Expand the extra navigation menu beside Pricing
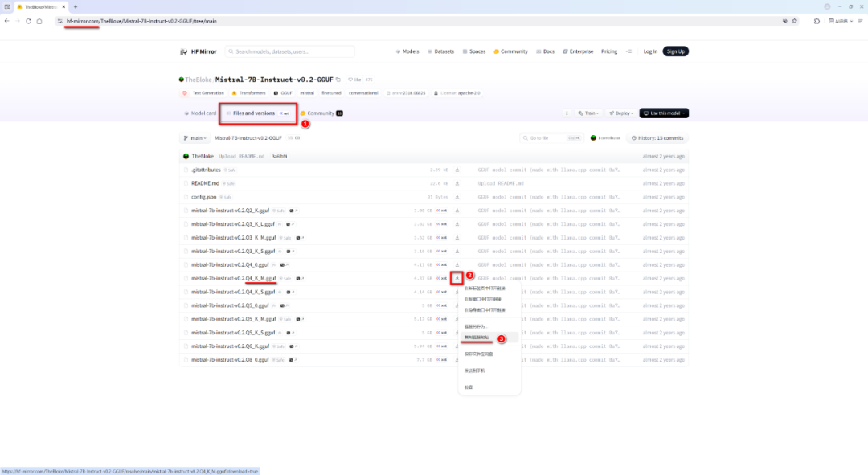 click(x=628, y=51)
